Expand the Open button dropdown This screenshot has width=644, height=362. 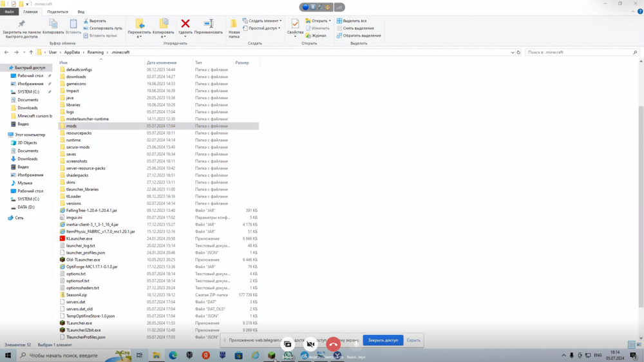(x=330, y=21)
